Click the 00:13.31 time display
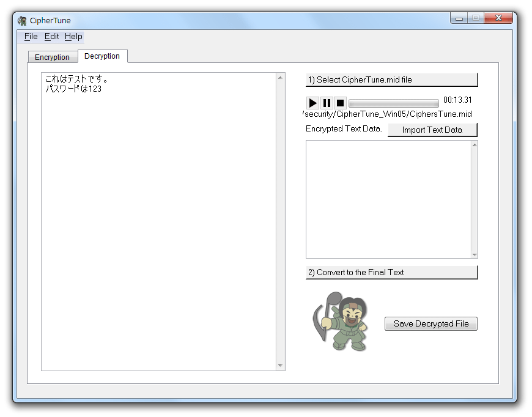Image resolution: width=532 pixels, height=417 pixels. click(457, 100)
